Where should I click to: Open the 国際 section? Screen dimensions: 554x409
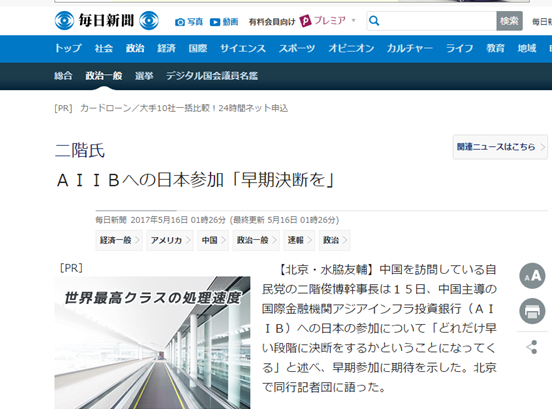[198, 48]
